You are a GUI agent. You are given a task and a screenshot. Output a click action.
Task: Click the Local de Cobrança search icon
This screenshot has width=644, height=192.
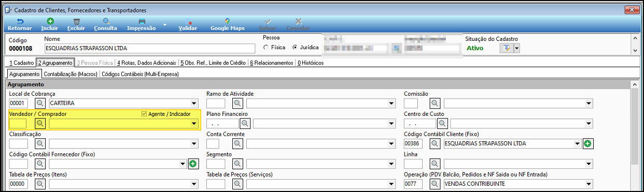click(x=40, y=103)
